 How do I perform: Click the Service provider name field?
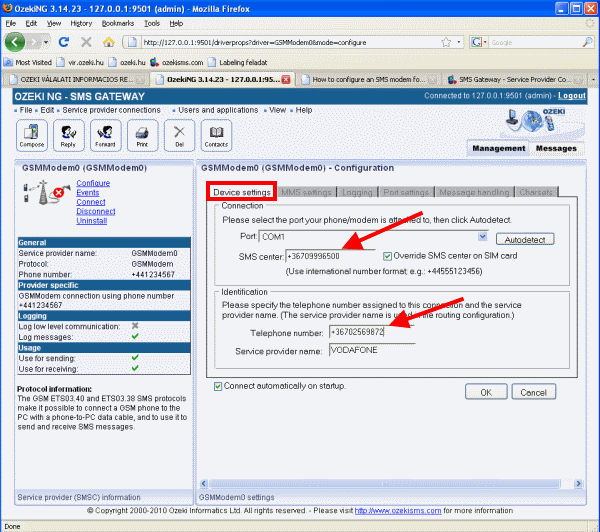pyautogui.click(x=372, y=350)
